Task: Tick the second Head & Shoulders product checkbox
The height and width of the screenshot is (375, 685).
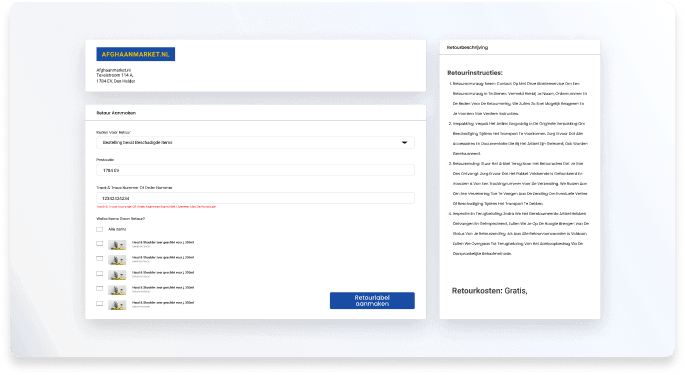Action: (x=100, y=259)
